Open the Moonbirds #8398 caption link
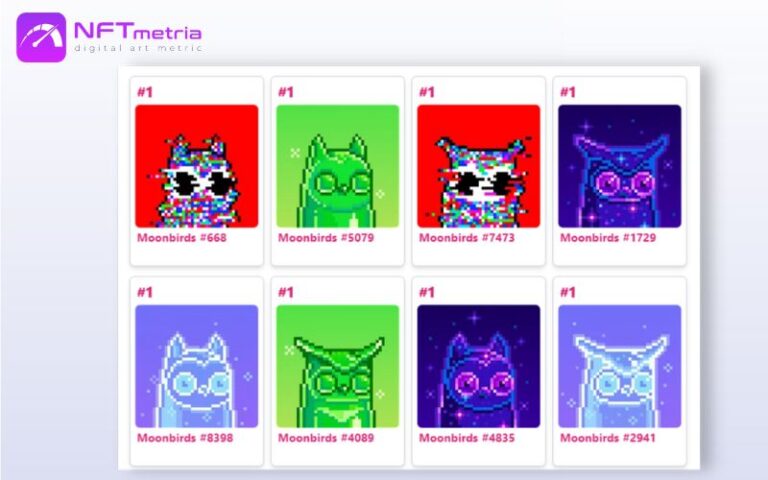The height and width of the screenshot is (480, 768). pyautogui.click(x=185, y=438)
